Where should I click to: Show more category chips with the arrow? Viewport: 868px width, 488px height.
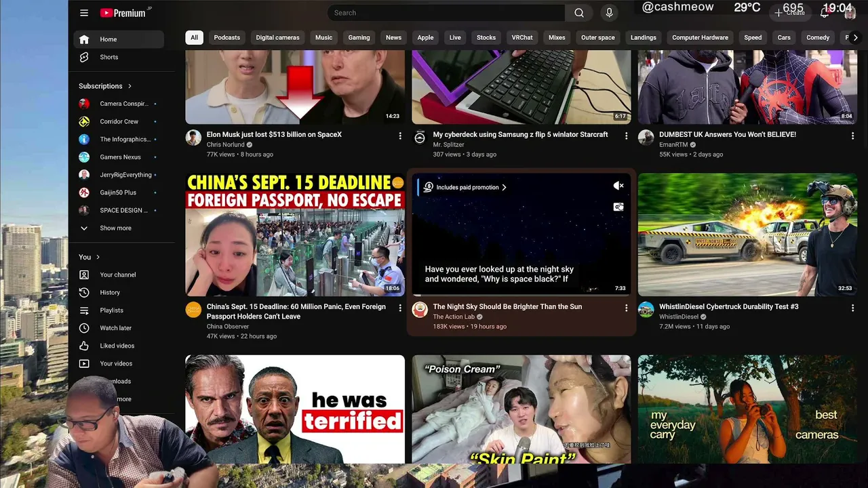click(x=855, y=37)
